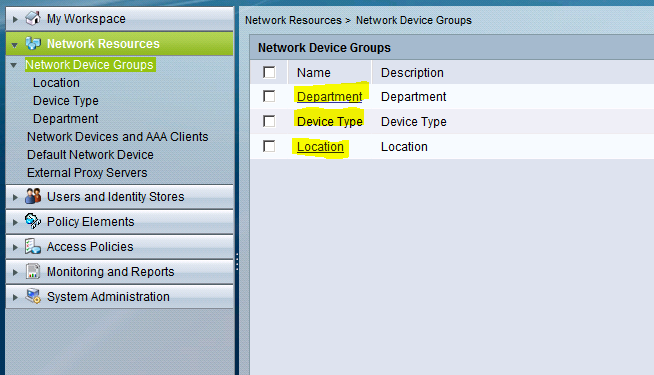Open the Location link in the table
Screen dimensions: 654x375
tap(320, 146)
